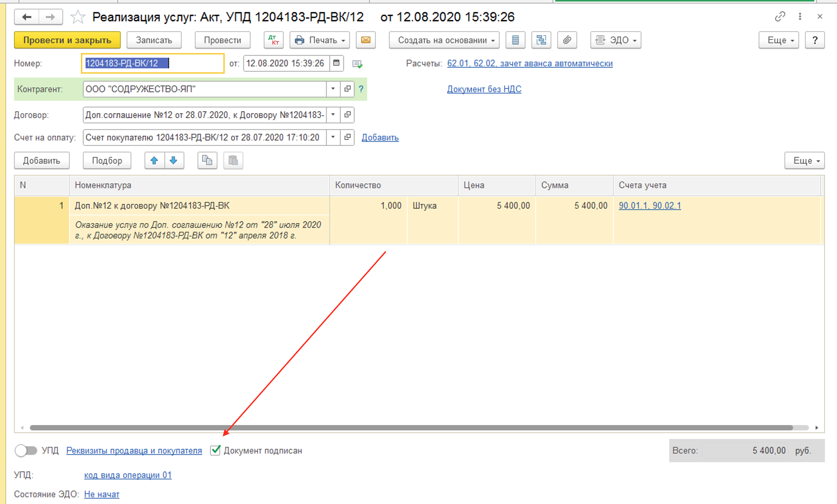
Task: Add to favorites with star icon
Action: click(78, 17)
